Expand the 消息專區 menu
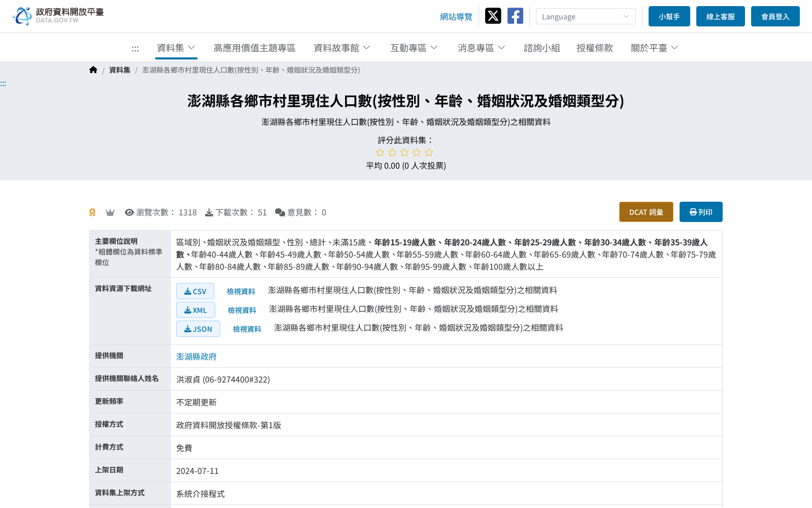The height and width of the screenshot is (508, 812). pos(482,48)
